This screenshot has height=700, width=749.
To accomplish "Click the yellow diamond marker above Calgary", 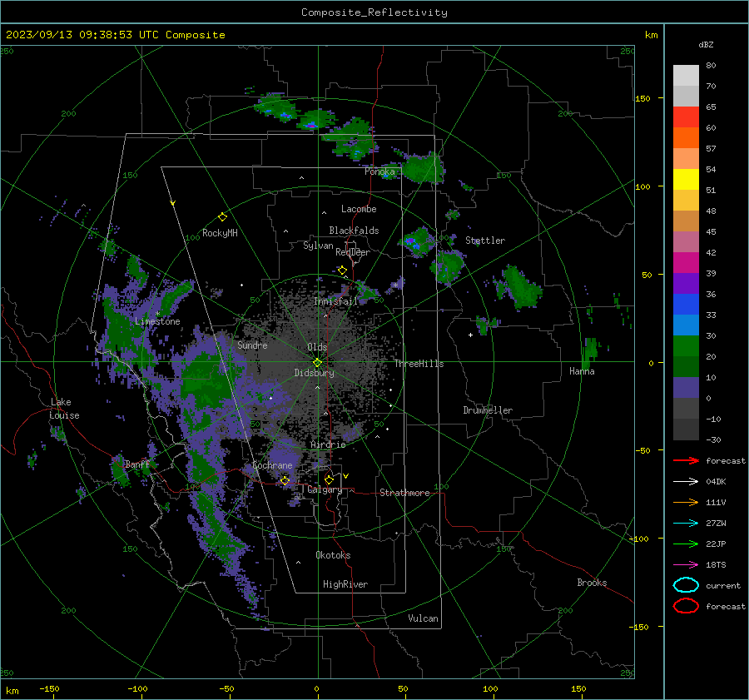I will pyautogui.click(x=329, y=479).
